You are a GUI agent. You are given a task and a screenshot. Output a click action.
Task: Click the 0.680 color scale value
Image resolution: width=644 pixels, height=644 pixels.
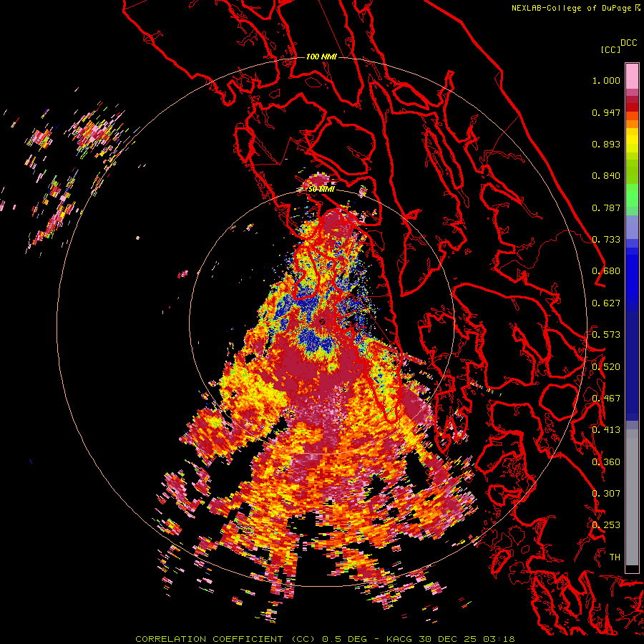tap(606, 271)
